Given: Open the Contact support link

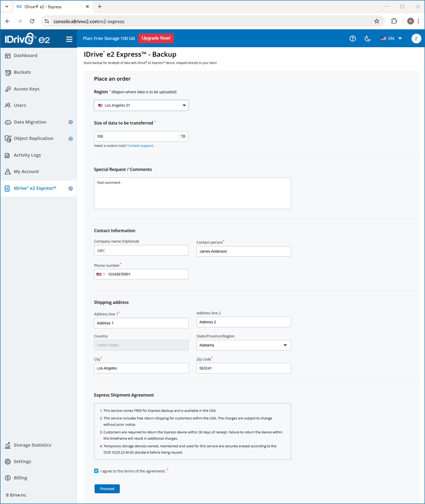Looking at the screenshot, I should click(140, 146).
